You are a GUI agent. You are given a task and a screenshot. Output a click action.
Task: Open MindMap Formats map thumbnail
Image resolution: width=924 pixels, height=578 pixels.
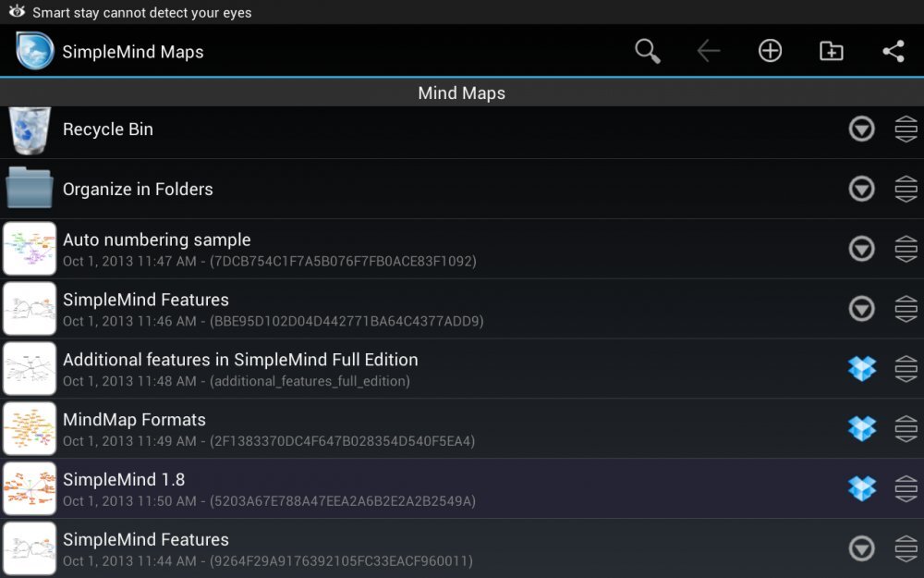point(30,428)
